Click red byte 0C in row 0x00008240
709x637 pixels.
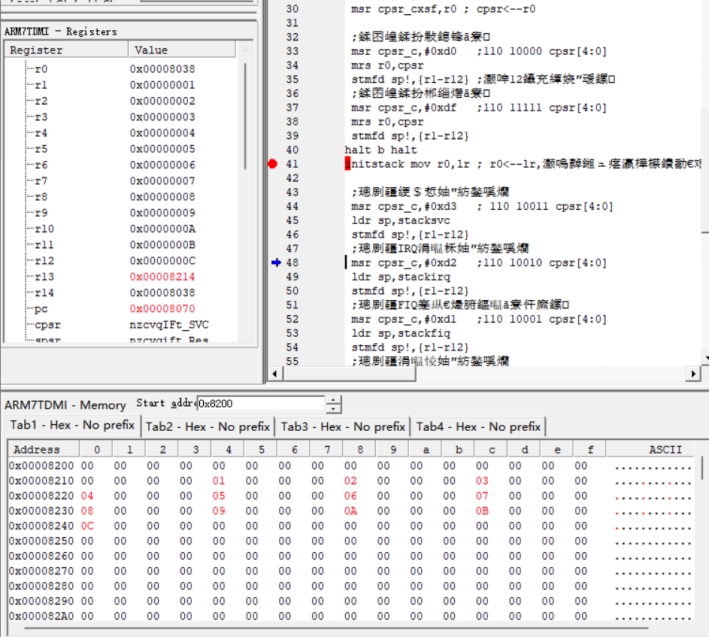[87, 526]
